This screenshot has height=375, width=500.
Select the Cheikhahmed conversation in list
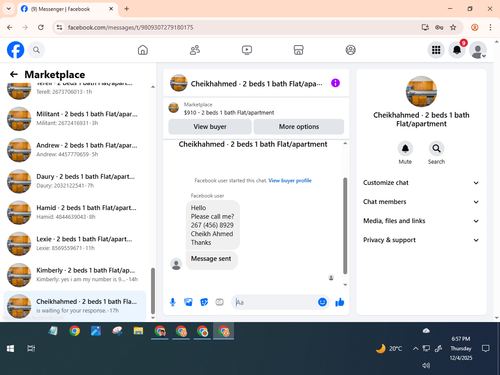click(75, 306)
